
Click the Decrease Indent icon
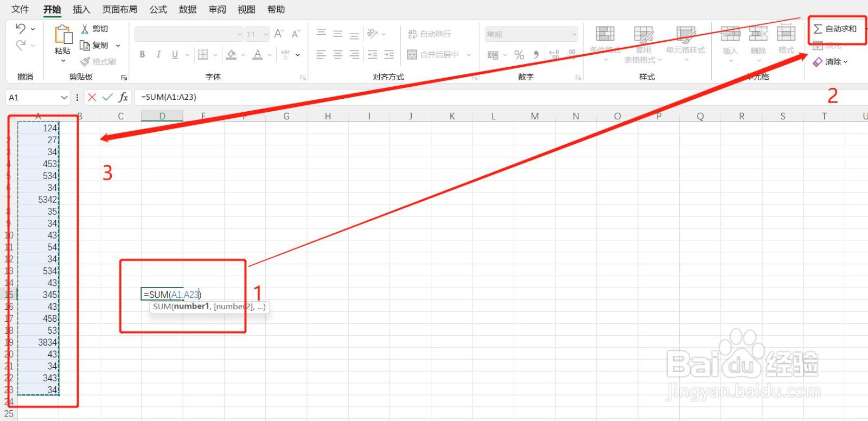click(x=372, y=54)
